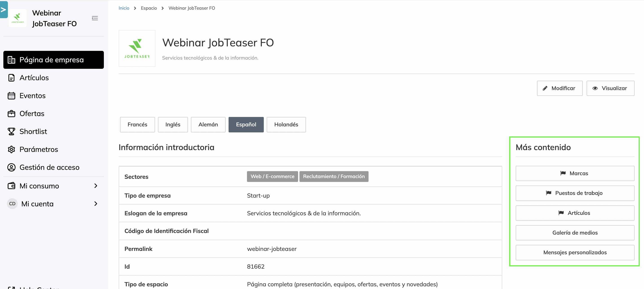Click the Webinar JobTeaser FO page title
The image size is (644, 289).
218,43
